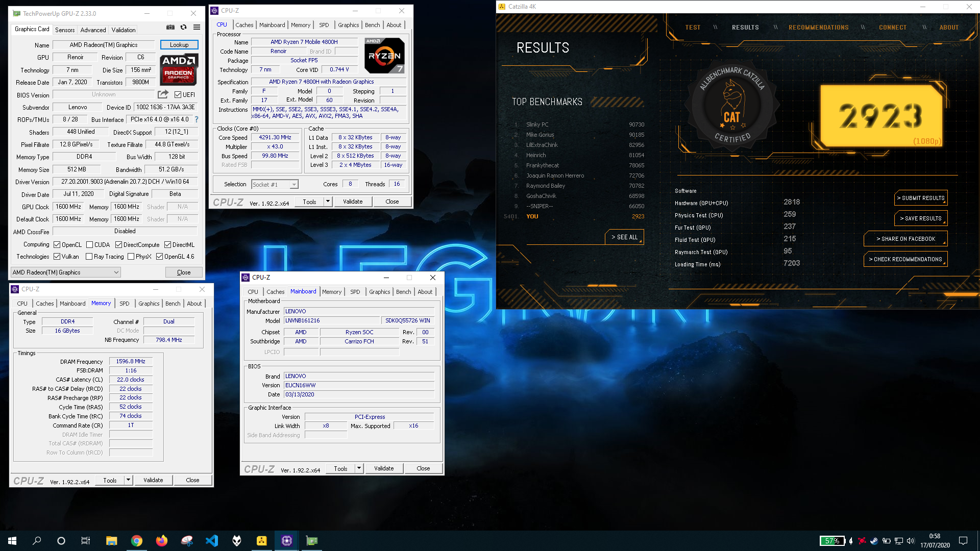Click SAVE RESULTS in Catzilla
Viewport: 980px width, 551px height.
coord(921,218)
